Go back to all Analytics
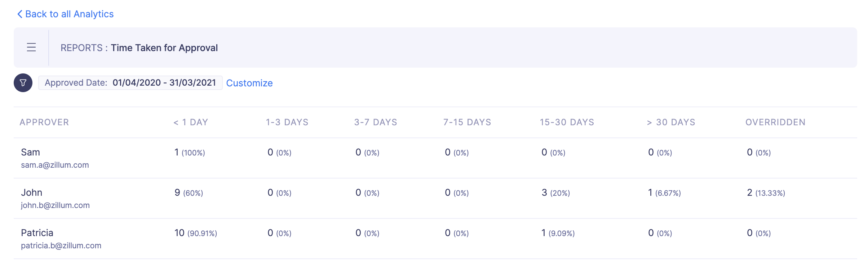The image size is (868, 280). tap(69, 14)
